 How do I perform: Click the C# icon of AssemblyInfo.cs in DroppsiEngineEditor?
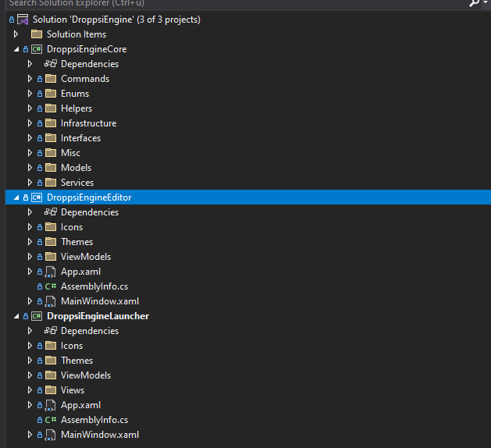point(51,286)
